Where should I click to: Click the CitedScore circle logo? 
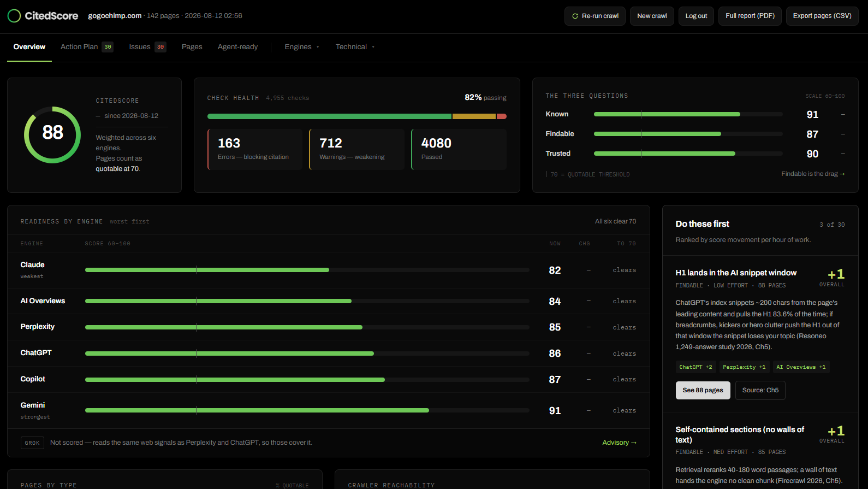click(14, 16)
